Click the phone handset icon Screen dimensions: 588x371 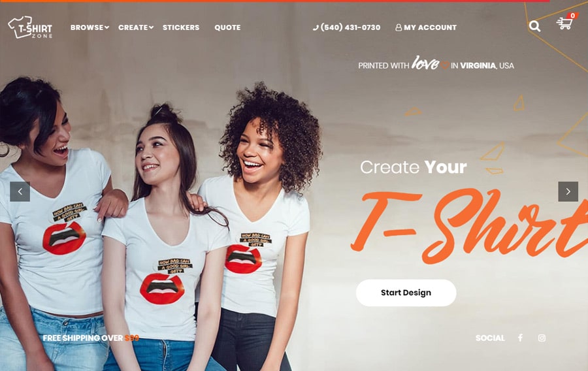click(x=316, y=27)
